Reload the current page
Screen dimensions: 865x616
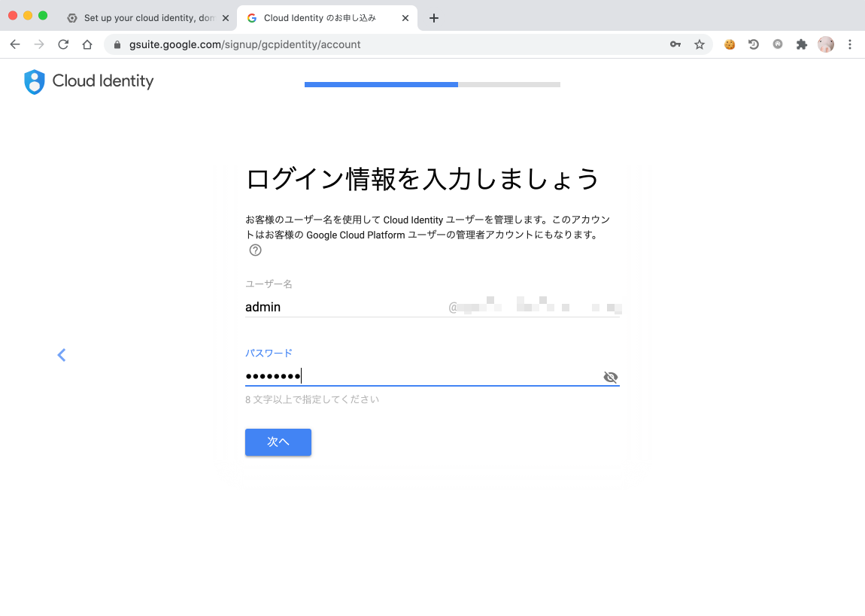click(63, 44)
